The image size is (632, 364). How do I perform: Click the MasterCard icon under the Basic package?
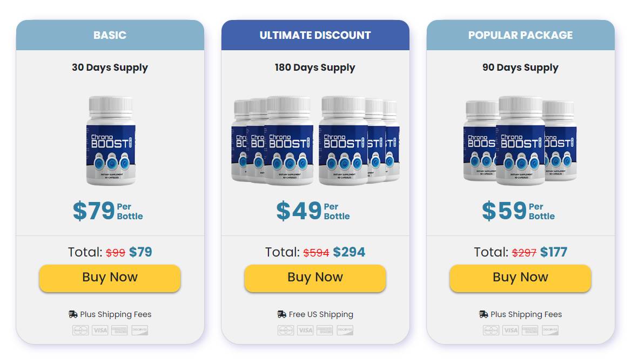click(80, 329)
